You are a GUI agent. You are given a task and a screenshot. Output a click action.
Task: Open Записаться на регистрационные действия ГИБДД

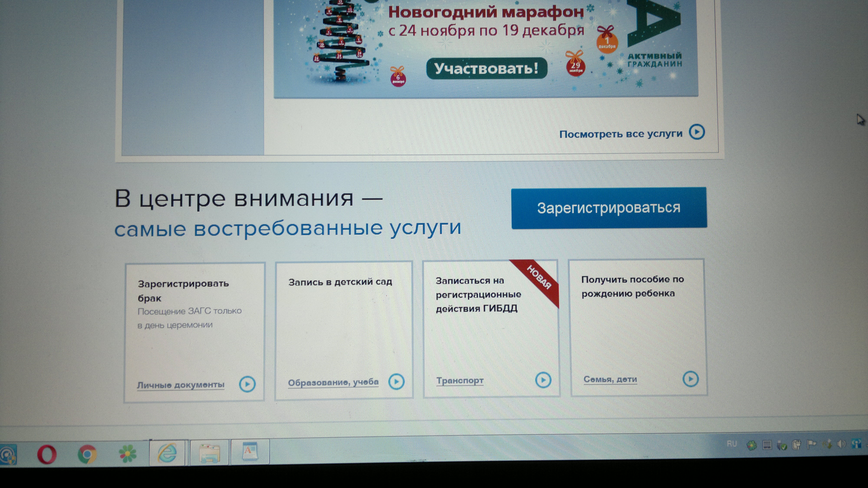pos(478,294)
